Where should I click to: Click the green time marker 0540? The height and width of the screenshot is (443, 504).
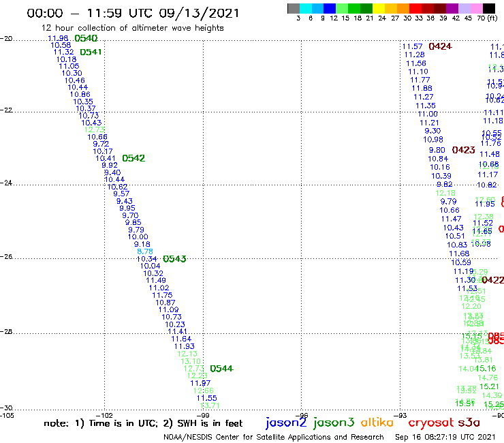coord(86,38)
